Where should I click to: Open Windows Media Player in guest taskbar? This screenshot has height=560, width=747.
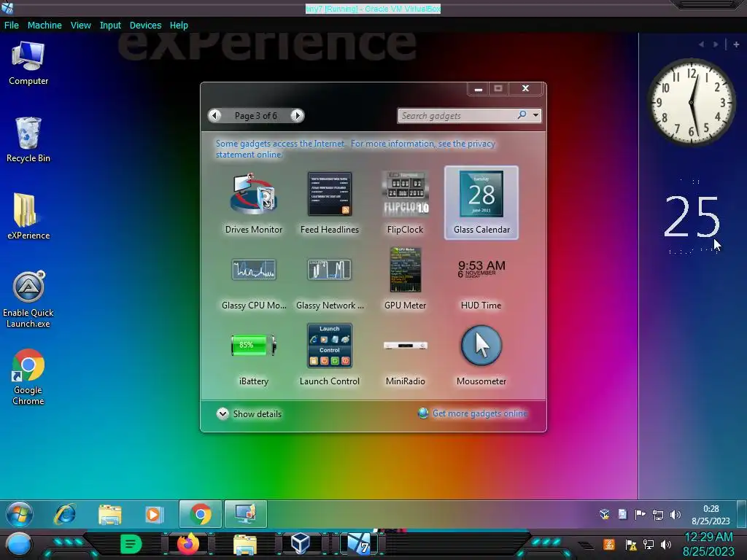154,514
